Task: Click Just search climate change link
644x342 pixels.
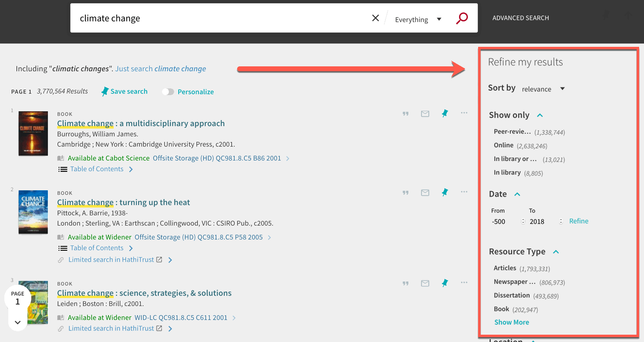Action: [161, 69]
